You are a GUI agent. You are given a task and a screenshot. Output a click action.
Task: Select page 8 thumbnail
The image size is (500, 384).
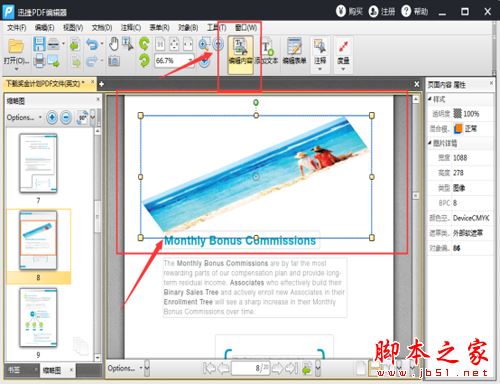(38, 240)
